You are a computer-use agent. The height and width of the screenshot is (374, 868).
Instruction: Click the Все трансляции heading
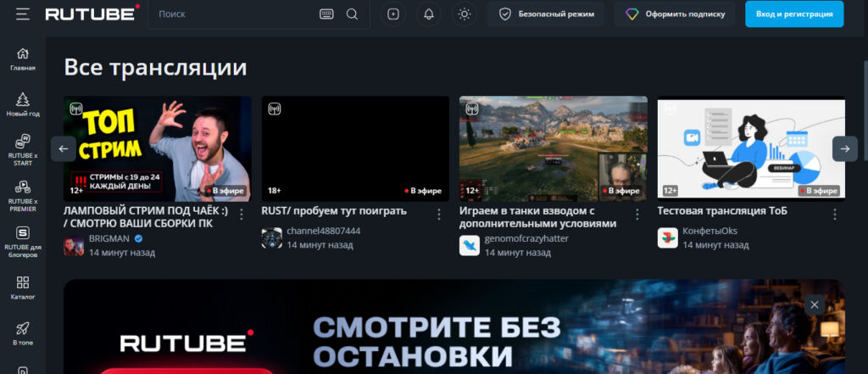click(156, 68)
